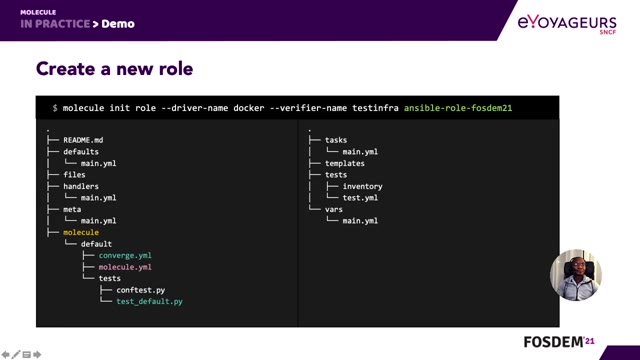Select README.md in the tree
The height and width of the screenshot is (360, 640).
[83, 140]
